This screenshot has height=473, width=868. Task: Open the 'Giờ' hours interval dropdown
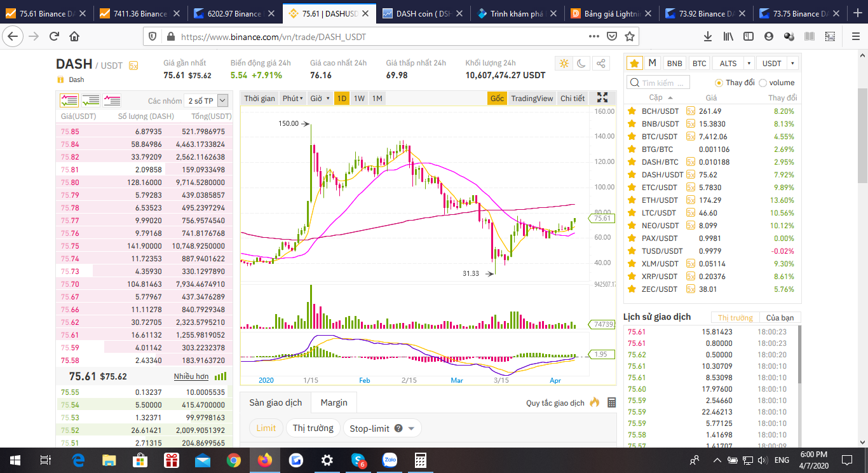pos(320,98)
